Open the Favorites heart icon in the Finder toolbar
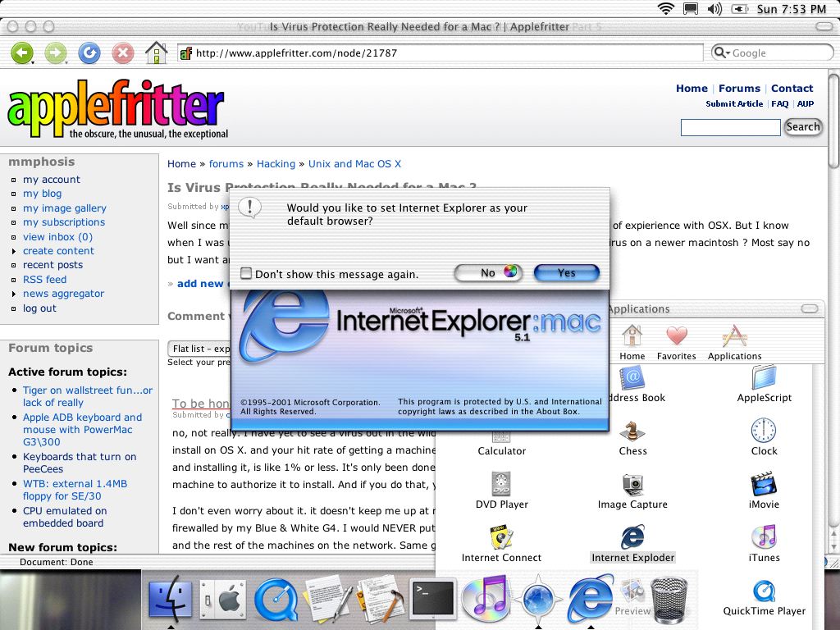The image size is (840, 630). click(677, 336)
